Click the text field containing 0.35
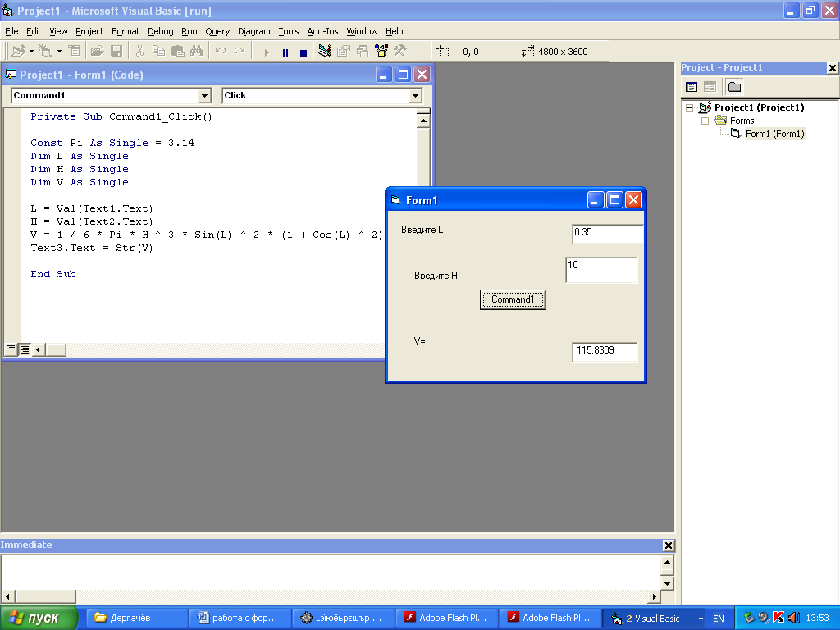840x630 pixels. pos(607,234)
